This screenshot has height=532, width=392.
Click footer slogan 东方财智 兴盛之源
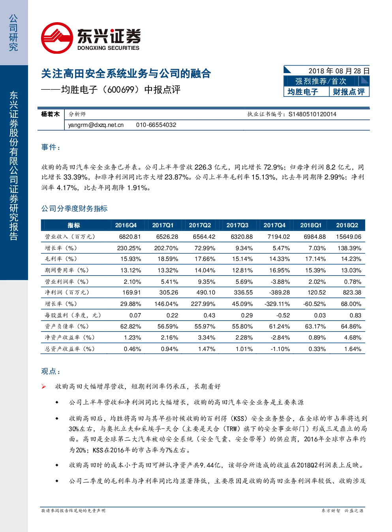[x=342, y=511]
